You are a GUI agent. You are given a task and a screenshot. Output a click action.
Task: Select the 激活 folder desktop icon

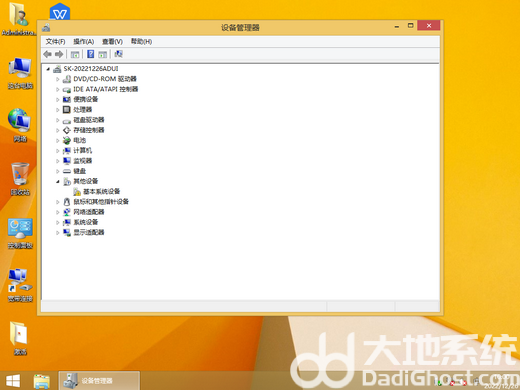click(x=19, y=338)
